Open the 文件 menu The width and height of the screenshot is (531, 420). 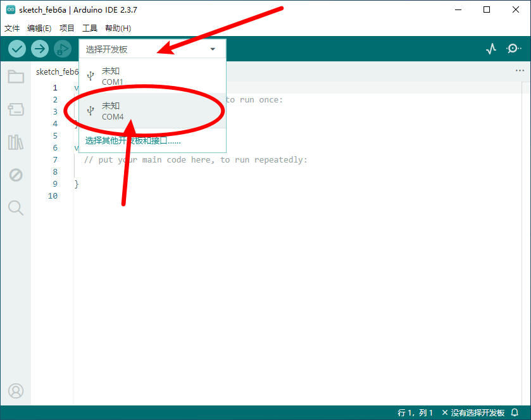pyautogui.click(x=13, y=28)
